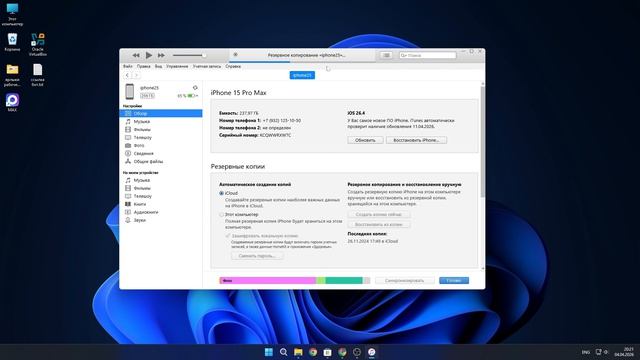The width and height of the screenshot is (640, 360).
Task: Click the iTunes search field
Action: click(x=427, y=55)
